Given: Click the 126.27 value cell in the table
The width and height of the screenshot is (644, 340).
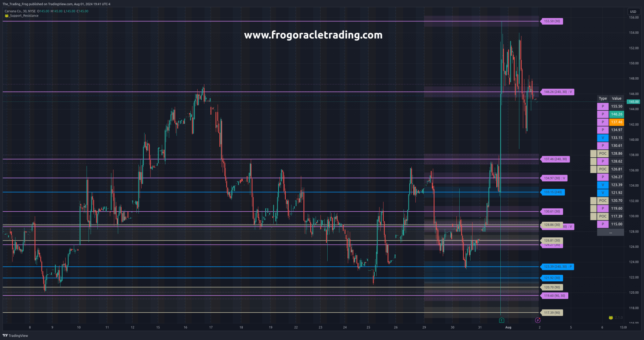Looking at the screenshot, I should coord(617,177).
